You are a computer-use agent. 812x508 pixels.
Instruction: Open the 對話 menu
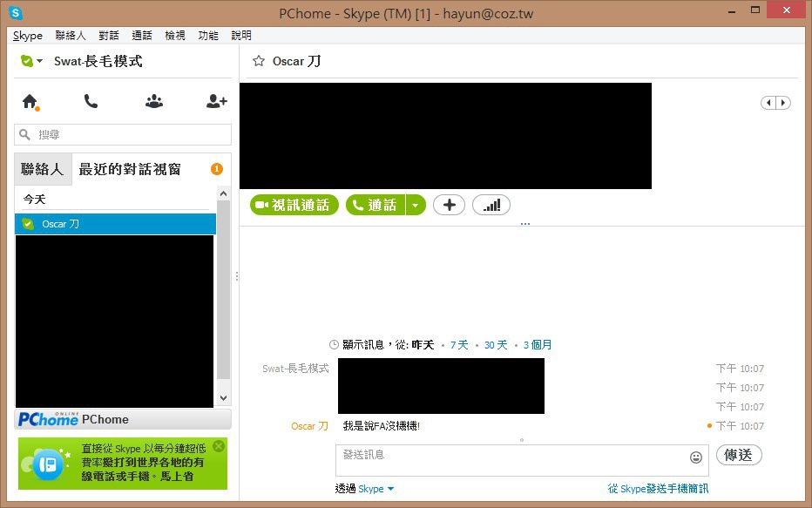point(109,35)
